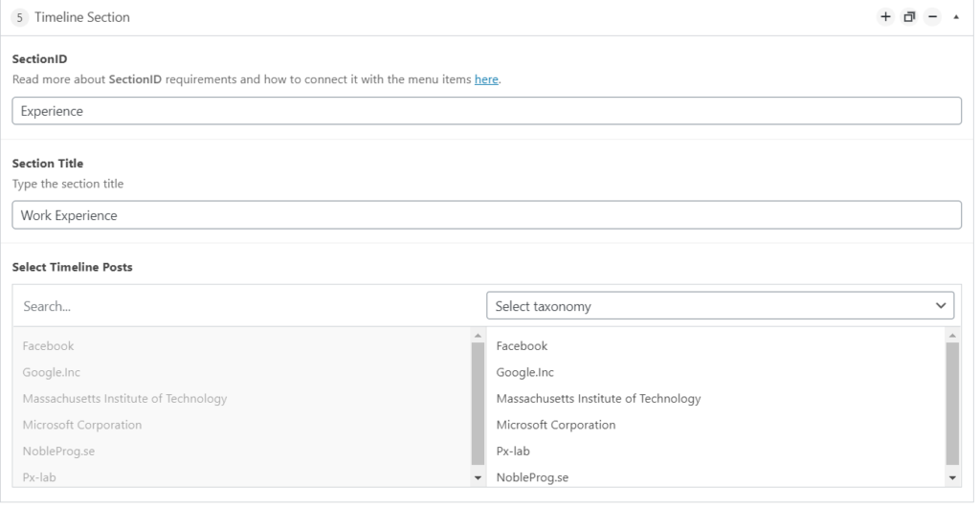Open the Select taxonomy dropdown
The width and height of the screenshot is (980, 507).
[x=720, y=306]
